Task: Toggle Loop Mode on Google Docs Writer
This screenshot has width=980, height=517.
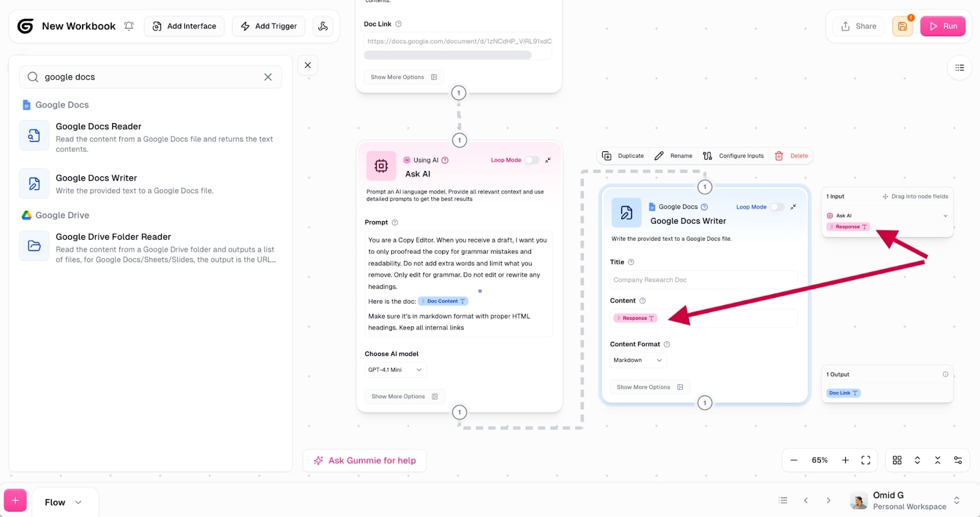Action: pos(777,207)
